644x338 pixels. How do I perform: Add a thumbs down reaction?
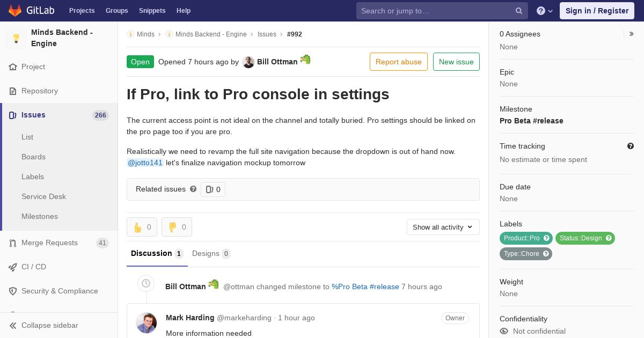tap(177, 227)
